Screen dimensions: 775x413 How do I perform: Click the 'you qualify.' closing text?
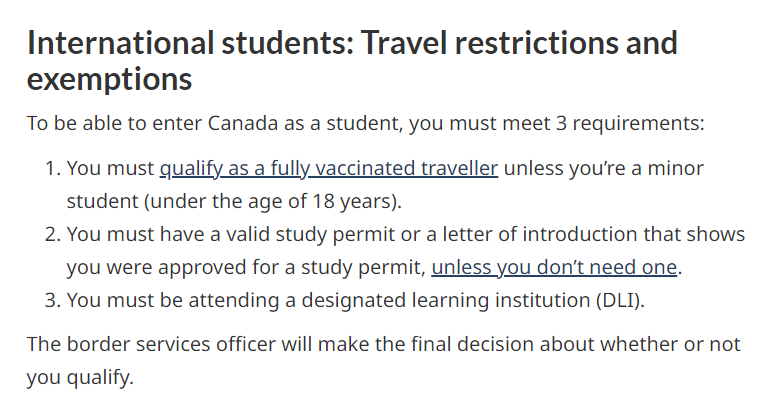coord(80,378)
